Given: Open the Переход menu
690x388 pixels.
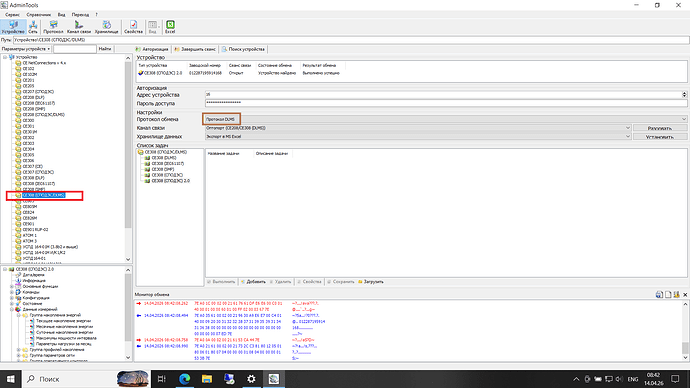Looking at the screenshot, I should (x=80, y=15).
